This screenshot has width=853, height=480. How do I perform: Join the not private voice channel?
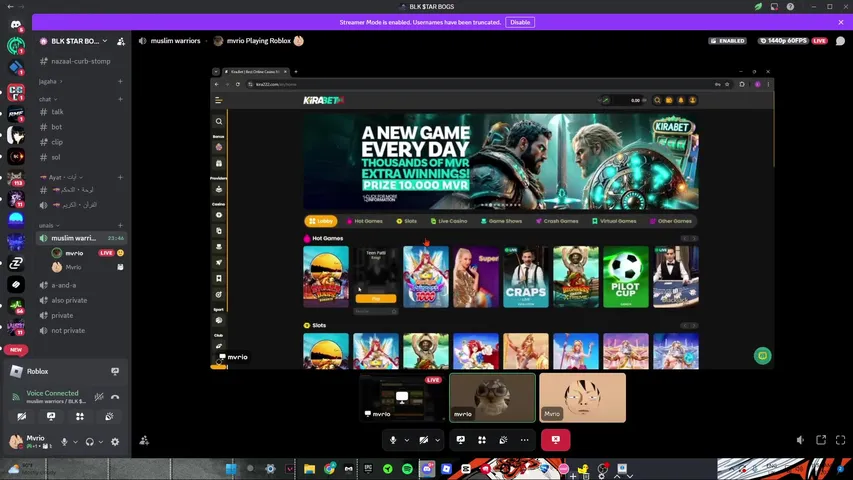pyautogui.click(x=82, y=331)
